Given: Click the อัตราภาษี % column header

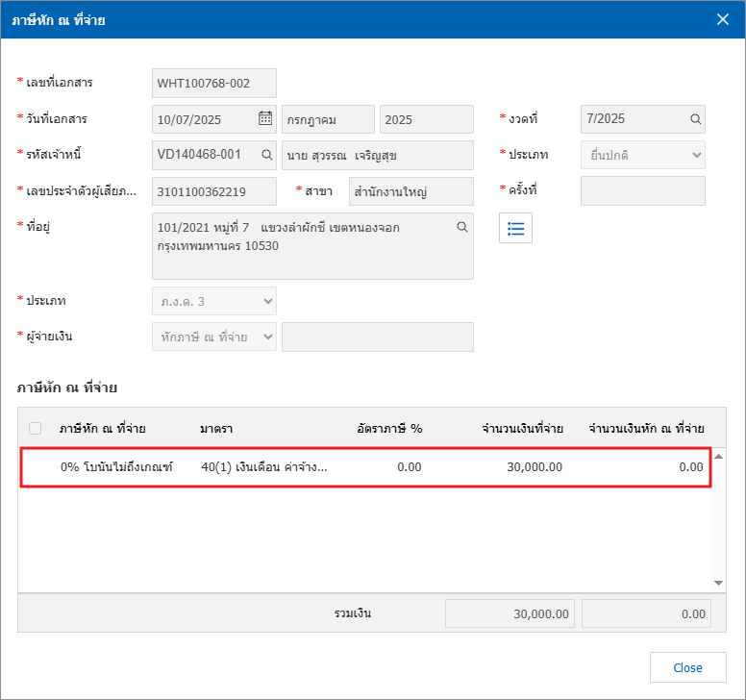Looking at the screenshot, I should pos(388,428).
